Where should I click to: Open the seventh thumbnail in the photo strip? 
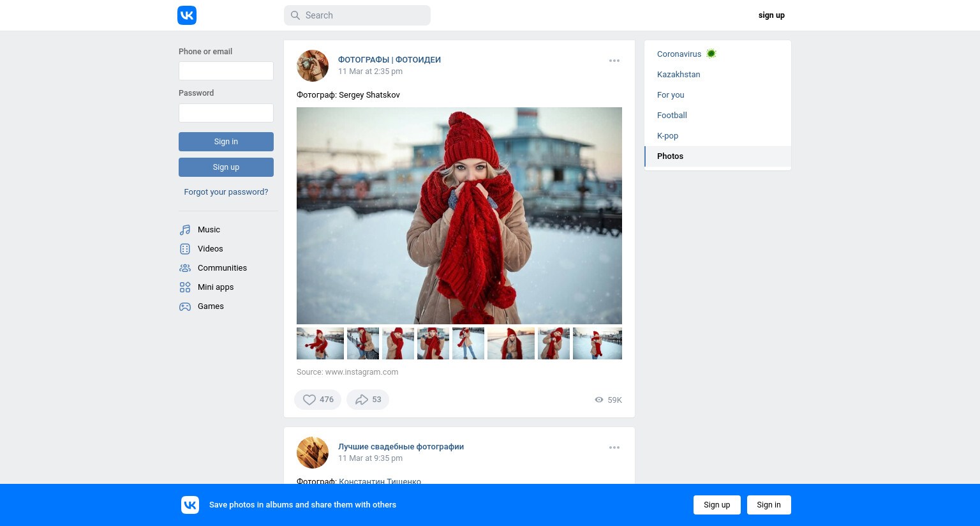554,343
